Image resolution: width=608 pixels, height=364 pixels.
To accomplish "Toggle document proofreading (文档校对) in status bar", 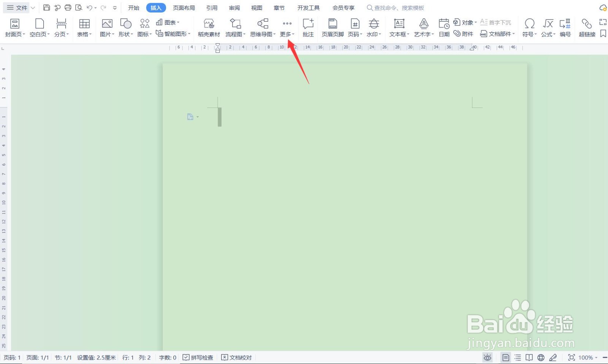I will [x=236, y=358].
